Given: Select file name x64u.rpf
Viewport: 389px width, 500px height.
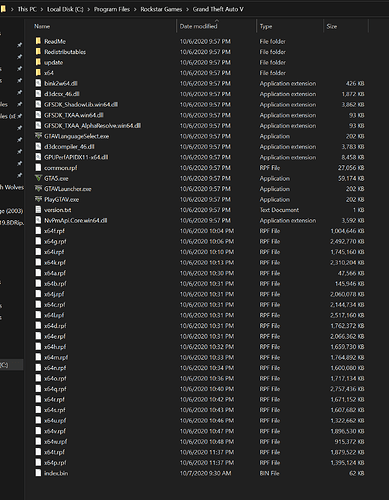Looking at the screenshot, I should pos(55,420).
